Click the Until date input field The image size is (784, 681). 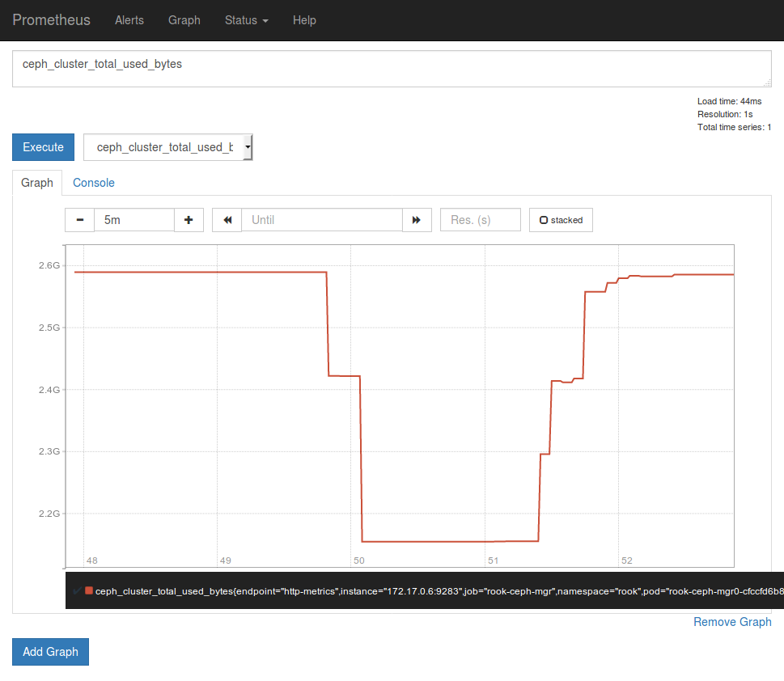322,219
